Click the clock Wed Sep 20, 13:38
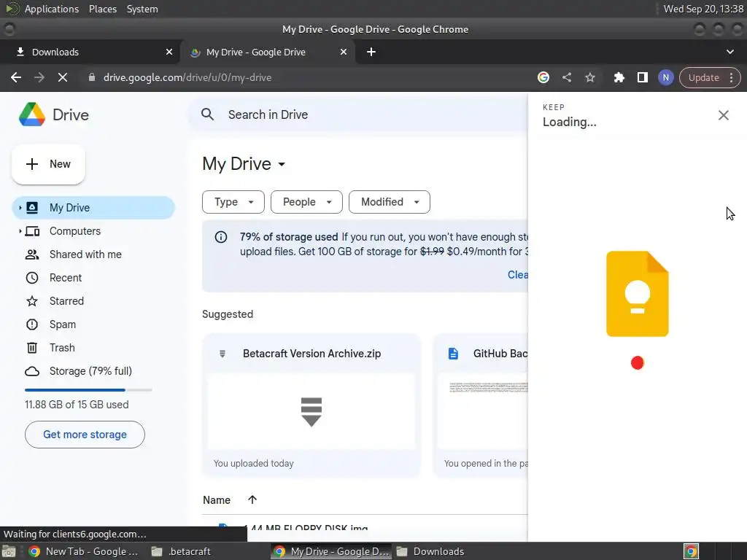Image resolution: width=747 pixels, height=560 pixels. [703, 9]
